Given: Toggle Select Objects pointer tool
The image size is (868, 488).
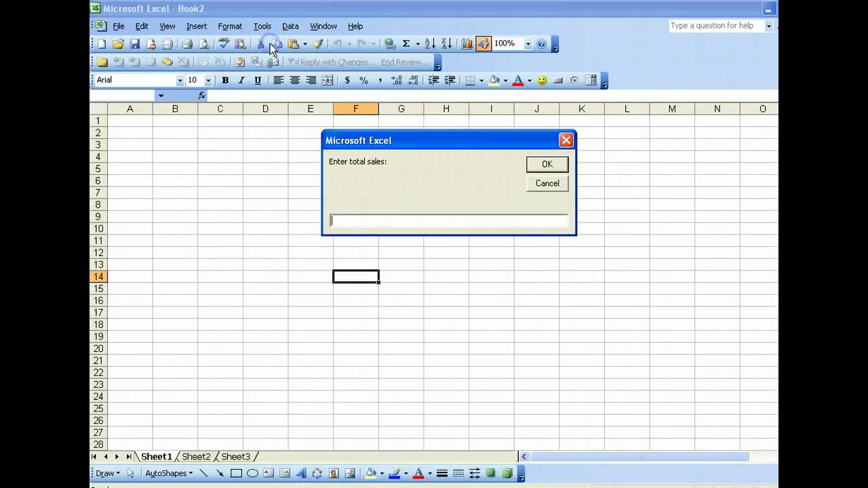Looking at the screenshot, I should tap(131, 473).
